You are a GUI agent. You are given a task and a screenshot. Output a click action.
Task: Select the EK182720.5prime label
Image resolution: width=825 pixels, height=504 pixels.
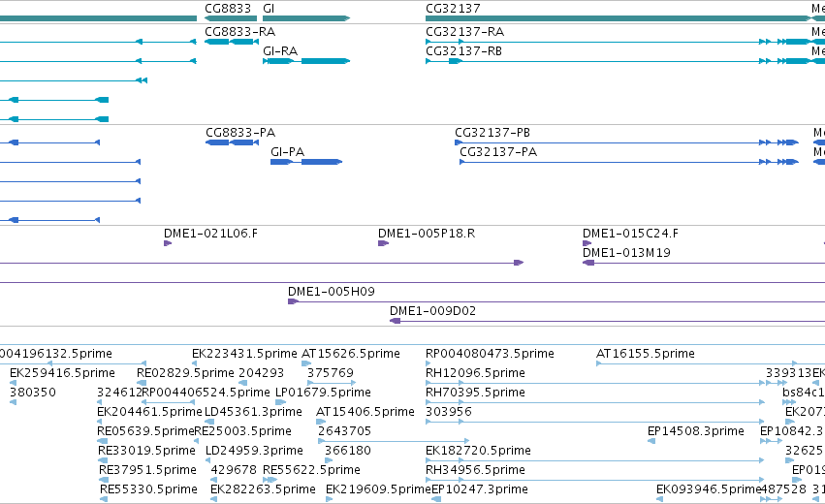tap(478, 451)
